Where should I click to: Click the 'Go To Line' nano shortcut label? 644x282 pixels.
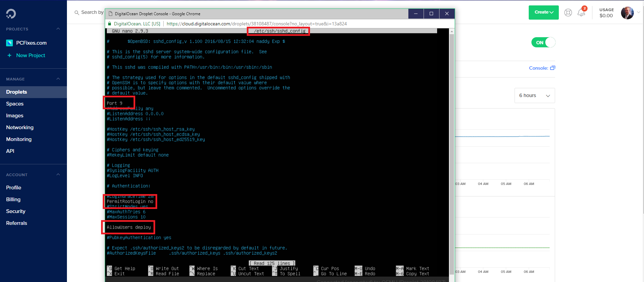[334, 274]
